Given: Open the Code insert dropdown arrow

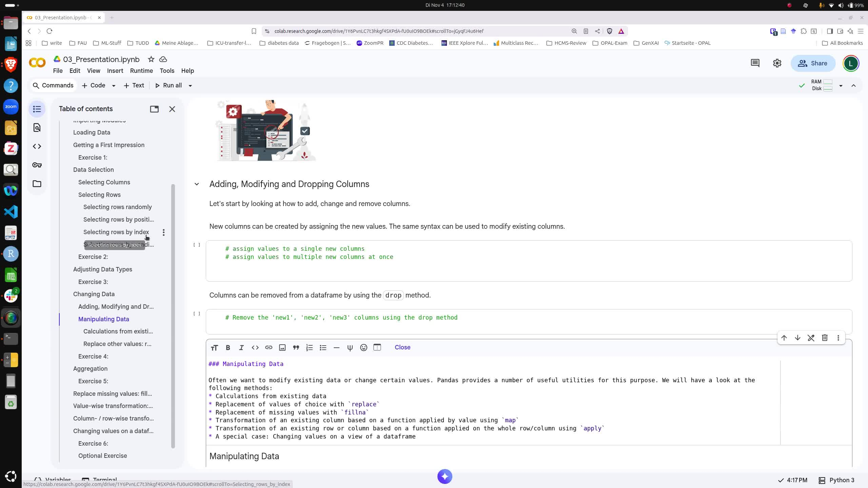Looking at the screenshot, I should [x=114, y=86].
